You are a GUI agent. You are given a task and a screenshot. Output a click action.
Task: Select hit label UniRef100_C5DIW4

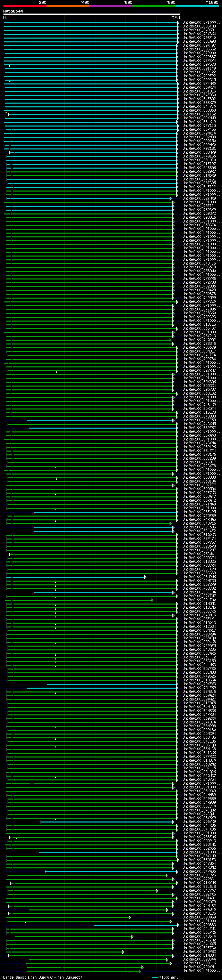[199, 481]
